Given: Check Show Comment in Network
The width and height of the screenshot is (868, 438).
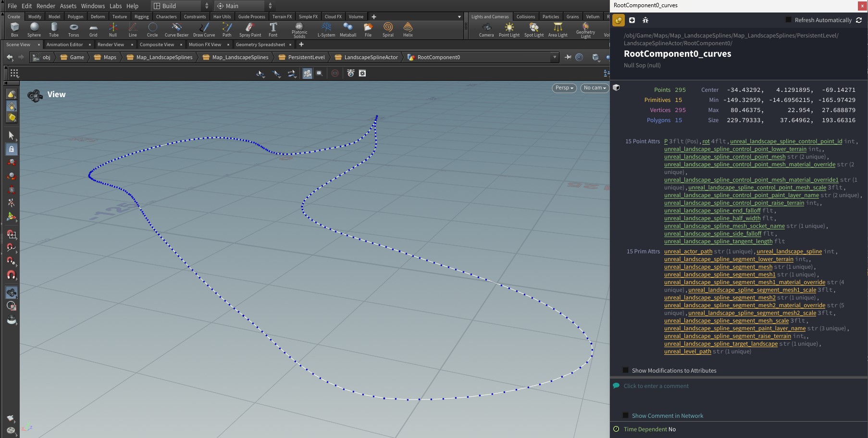Looking at the screenshot, I should point(626,415).
